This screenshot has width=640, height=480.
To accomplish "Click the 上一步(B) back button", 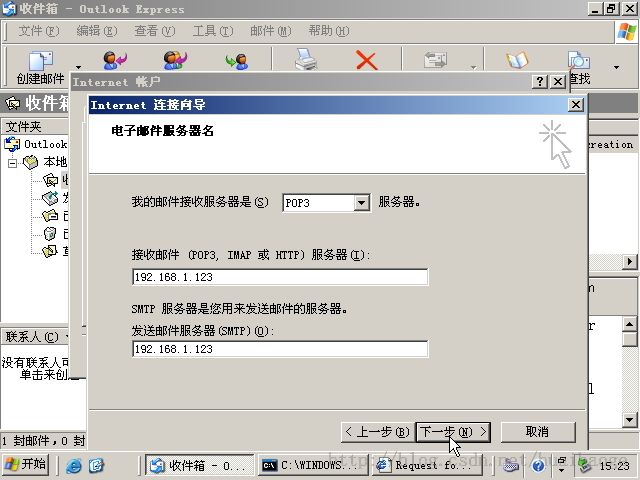I will click(377, 432).
